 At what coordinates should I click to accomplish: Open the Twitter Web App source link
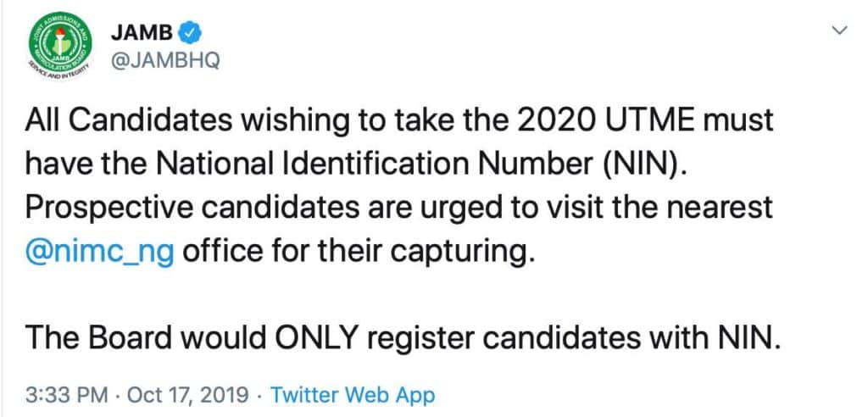coord(352,394)
